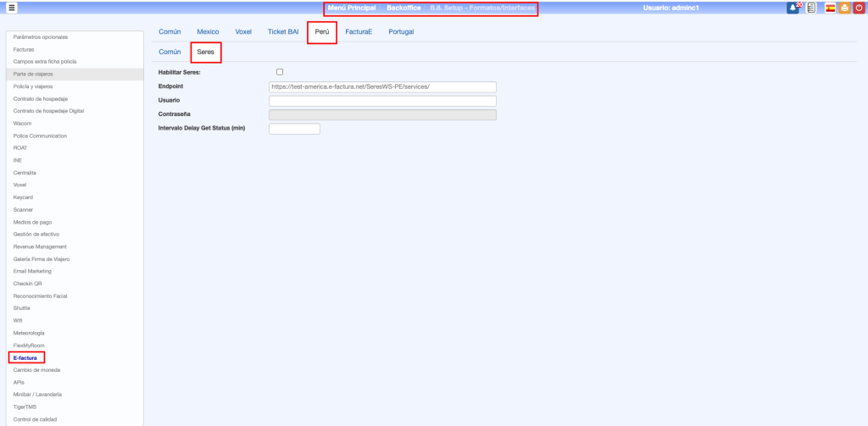Screen dimensions: 868x426
Task: Click the Intervalo Delay Get Status field
Action: [x=294, y=129]
